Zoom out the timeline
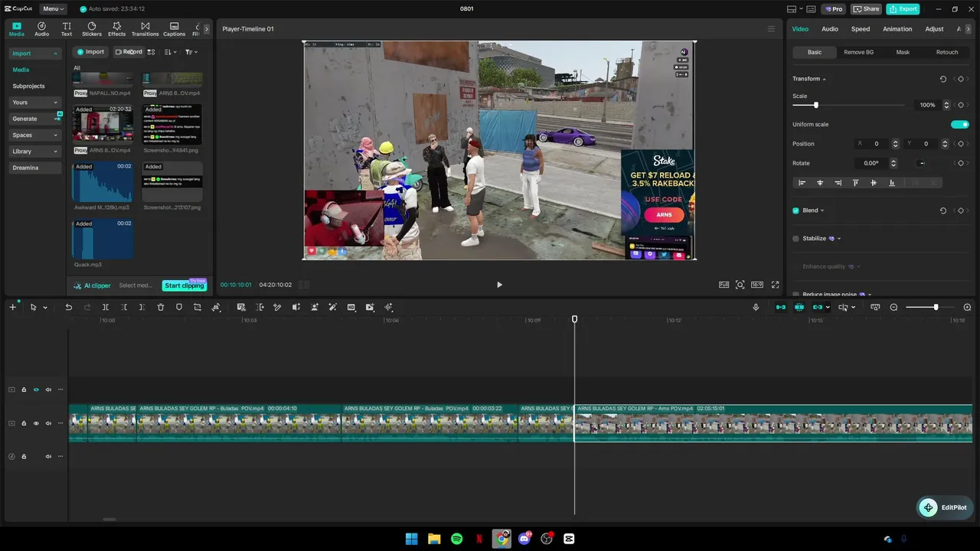 pyautogui.click(x=893, y=307)
